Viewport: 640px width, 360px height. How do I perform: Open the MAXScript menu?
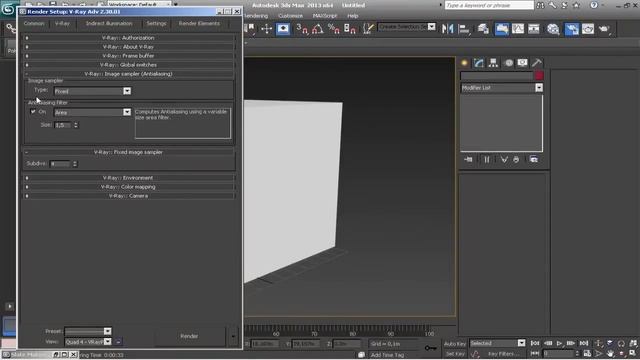(325, 16)
